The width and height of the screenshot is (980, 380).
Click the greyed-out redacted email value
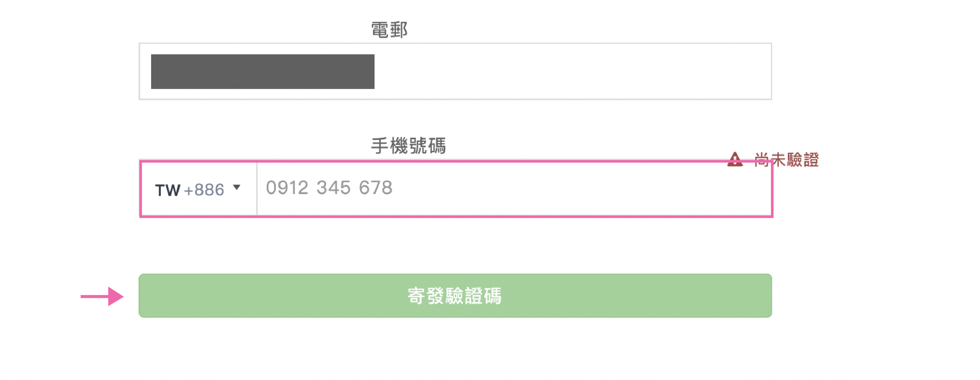point(262,71)
